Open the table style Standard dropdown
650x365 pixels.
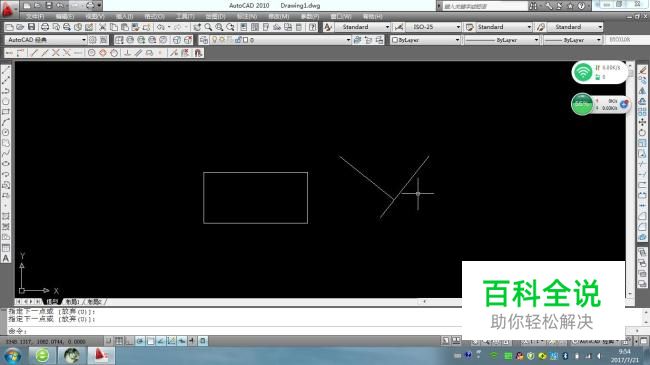[504, 27]
